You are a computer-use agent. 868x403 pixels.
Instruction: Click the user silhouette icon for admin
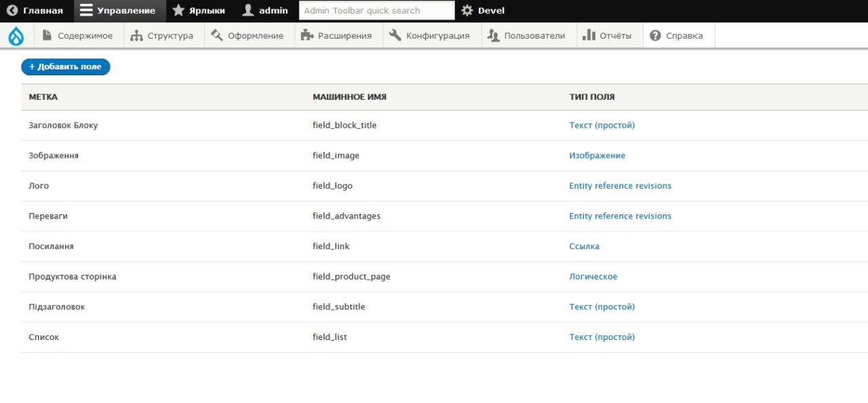[x=248, y=11]
